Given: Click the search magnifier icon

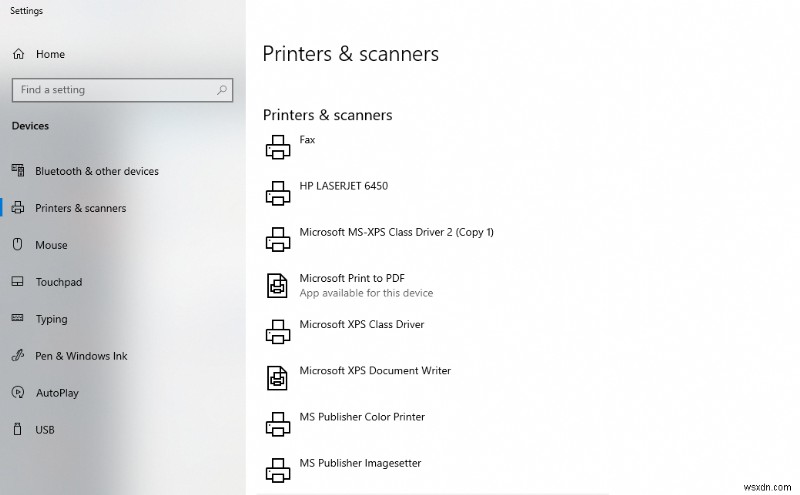Looking at the screenshot, I should [221, 90].
